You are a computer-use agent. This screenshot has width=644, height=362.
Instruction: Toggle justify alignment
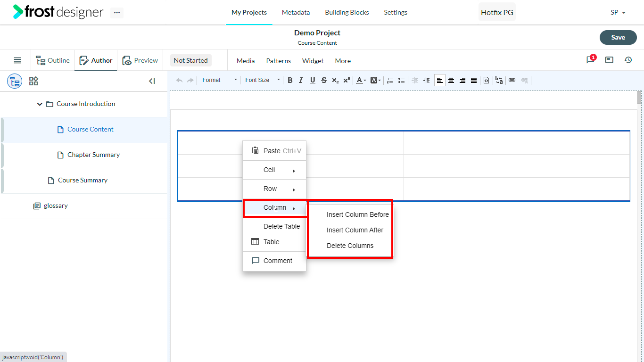(x=474, y=80)
